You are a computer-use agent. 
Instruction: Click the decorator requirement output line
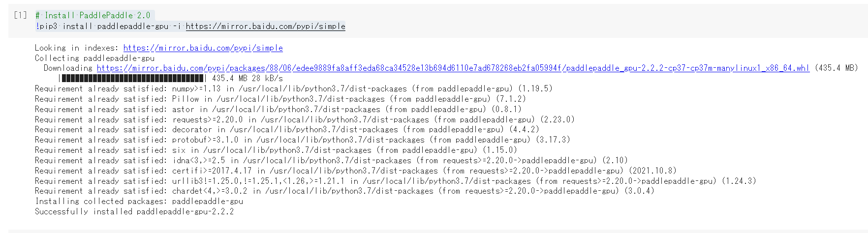[287, 130]
